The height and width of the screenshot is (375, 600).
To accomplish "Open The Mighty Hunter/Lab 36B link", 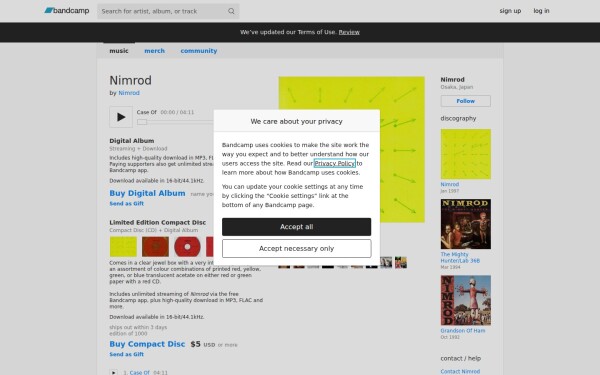I will (x=460, y=258).
